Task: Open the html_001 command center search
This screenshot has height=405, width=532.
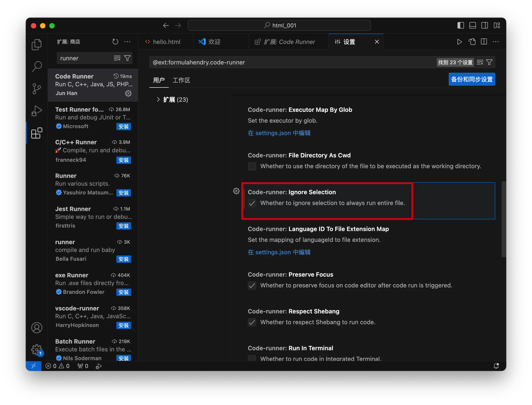Action: (x=279, y=25)
